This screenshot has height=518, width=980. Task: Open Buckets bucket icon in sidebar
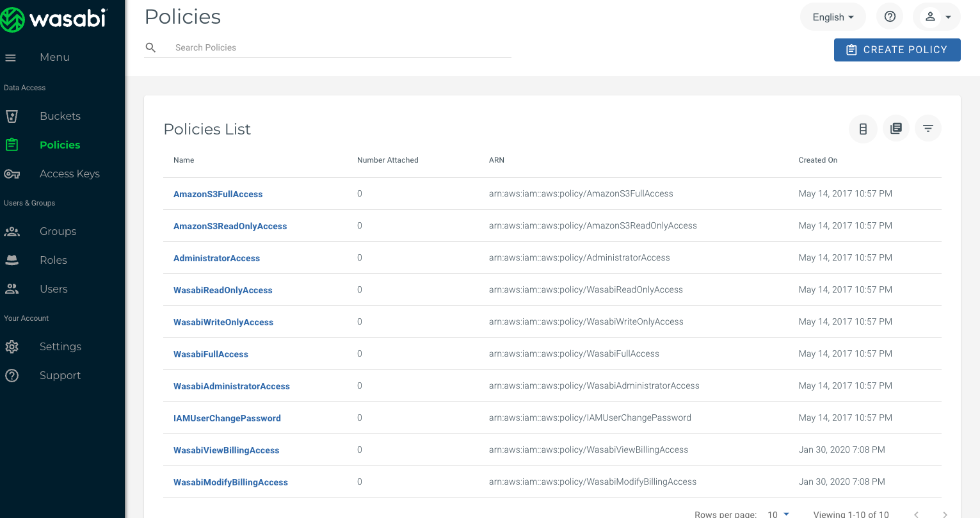12,116
